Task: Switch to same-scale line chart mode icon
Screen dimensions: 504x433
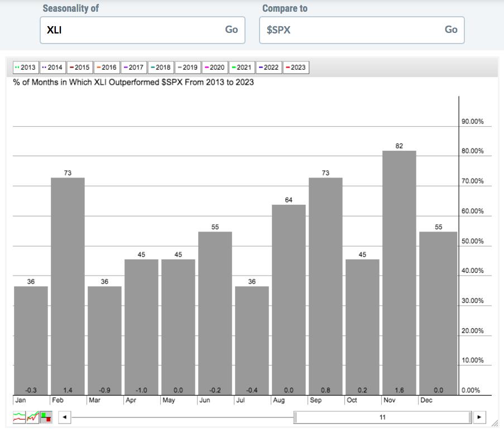Action: tap(32, 417)
